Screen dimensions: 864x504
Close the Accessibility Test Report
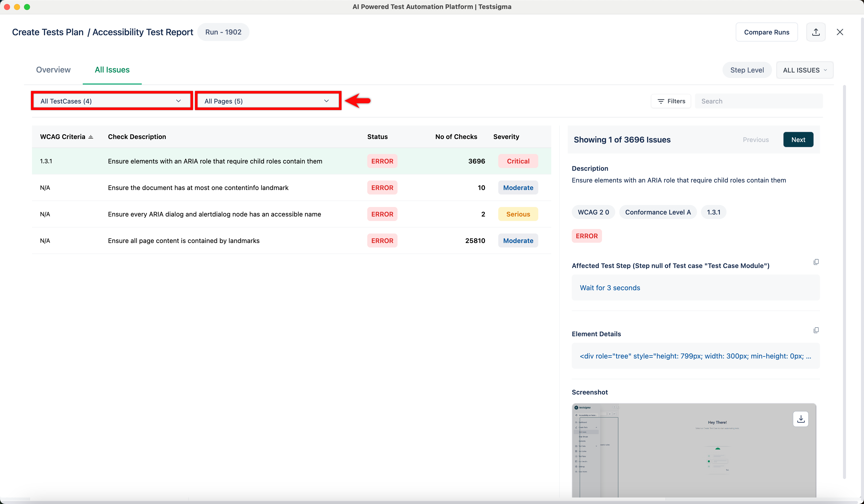840,32
